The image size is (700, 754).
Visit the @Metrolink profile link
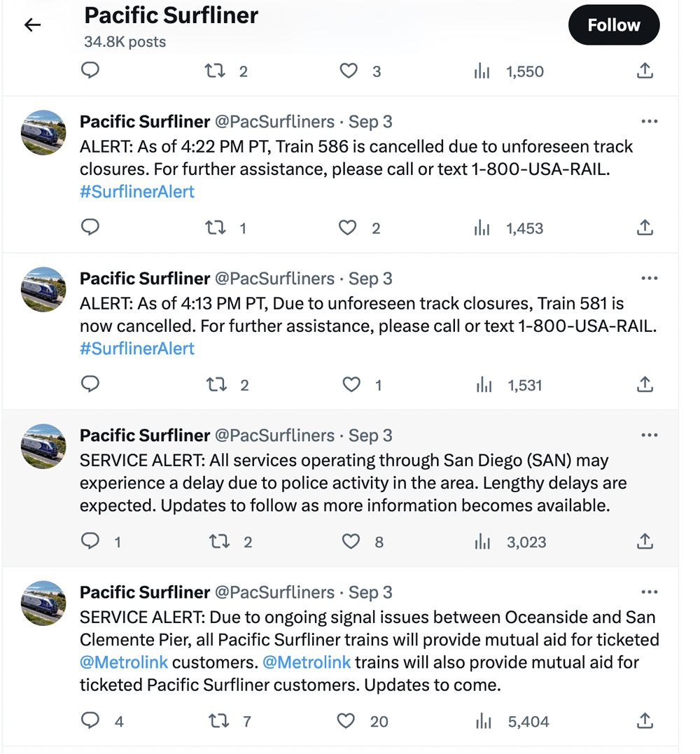pos(124,662)
